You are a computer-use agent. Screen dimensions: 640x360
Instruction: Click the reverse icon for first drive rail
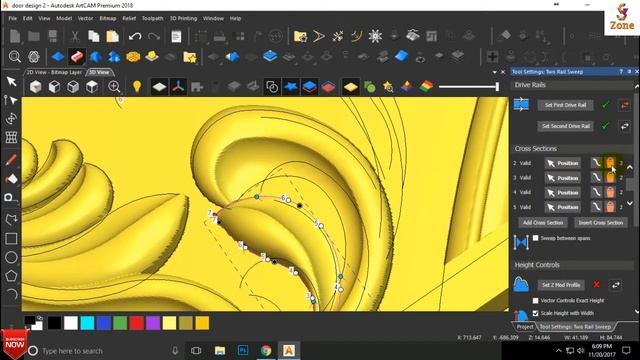(624, 105)
